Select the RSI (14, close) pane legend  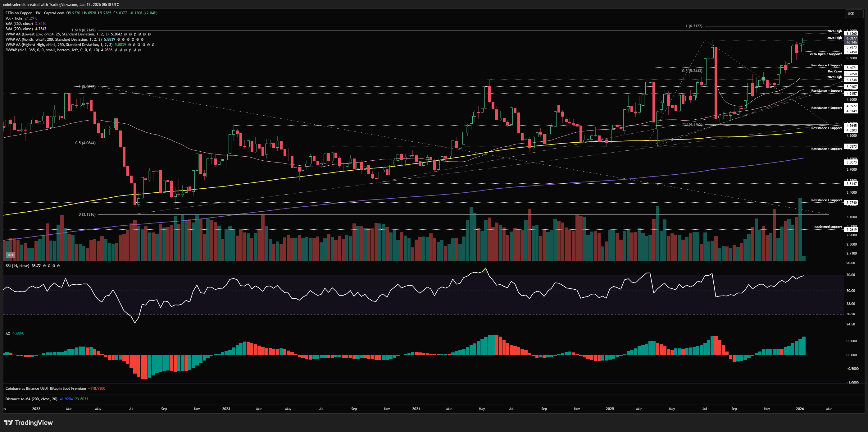click(x=17, y=266)
